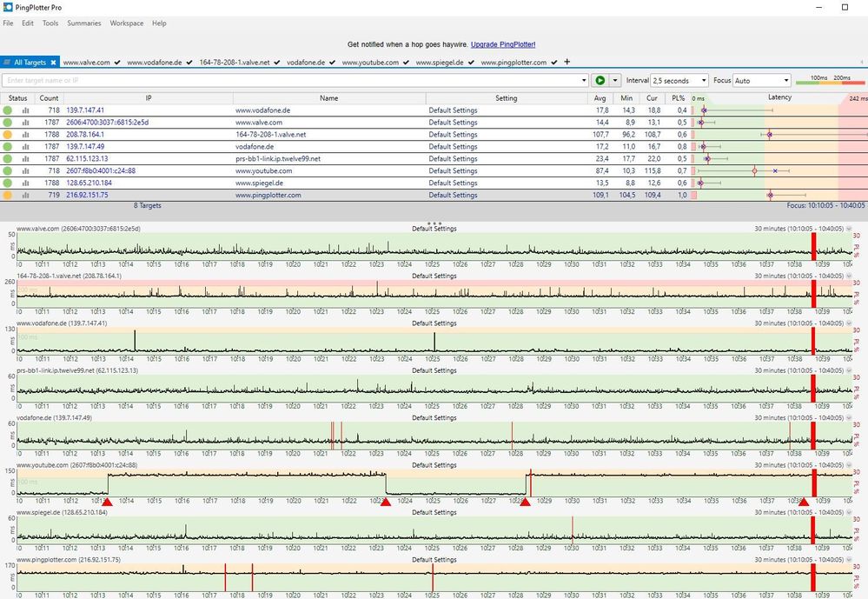The width and height of the screenshot is (868, 599).
Task: Expand the arrow next to the play button
Action: tap(615, 80)
